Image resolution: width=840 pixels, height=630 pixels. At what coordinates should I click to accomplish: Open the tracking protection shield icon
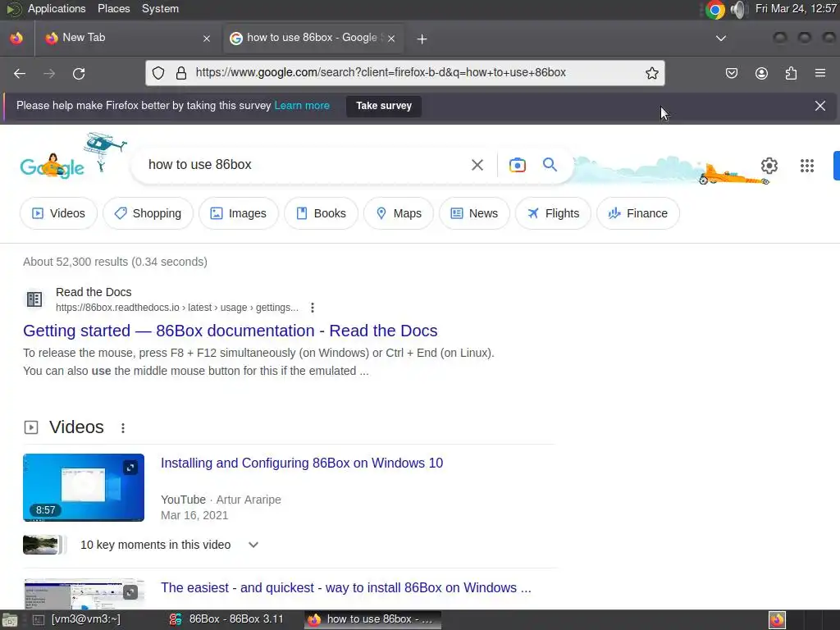click(x=158, y=73)
